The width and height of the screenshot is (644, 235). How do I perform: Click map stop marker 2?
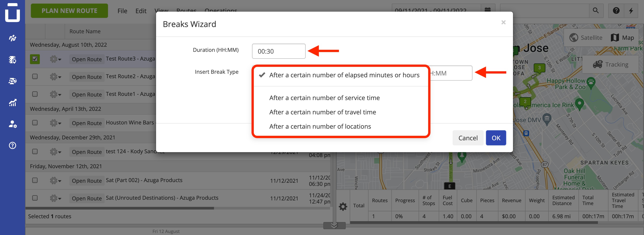pos(525,102)
